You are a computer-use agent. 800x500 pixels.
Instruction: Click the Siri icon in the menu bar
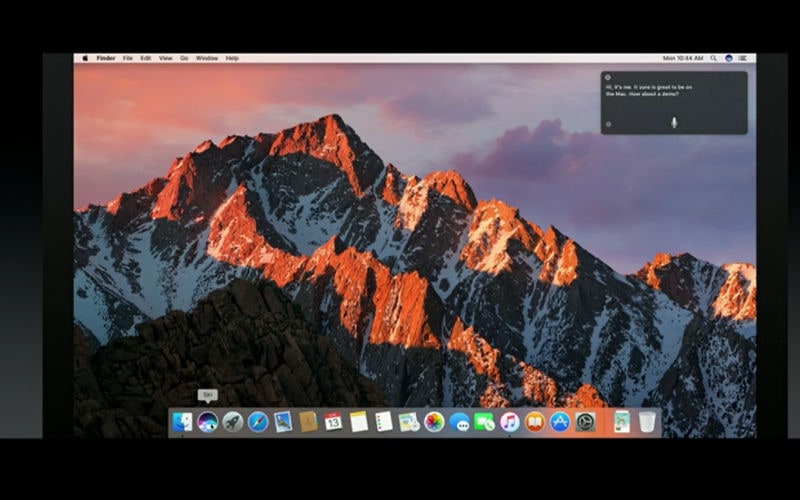pos(729,58)
